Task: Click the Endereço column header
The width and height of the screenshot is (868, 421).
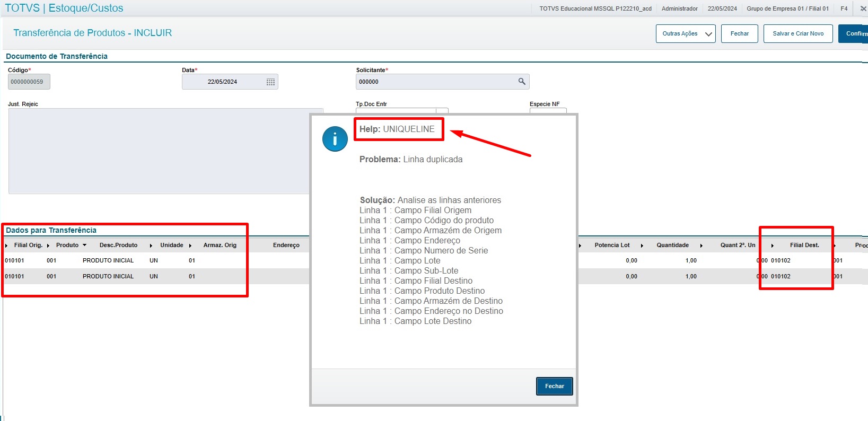Action: (x=286, y=245)
